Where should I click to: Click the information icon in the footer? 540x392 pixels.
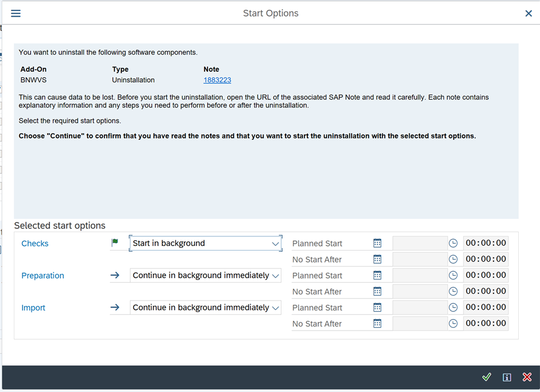507,377
